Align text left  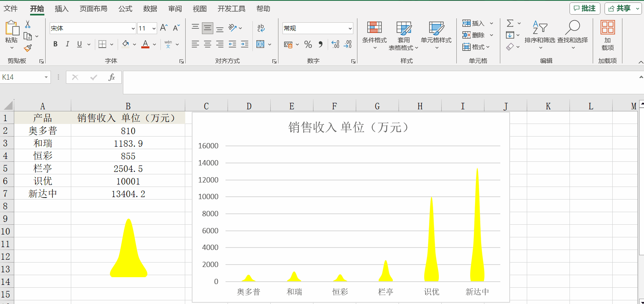[195, 44]
